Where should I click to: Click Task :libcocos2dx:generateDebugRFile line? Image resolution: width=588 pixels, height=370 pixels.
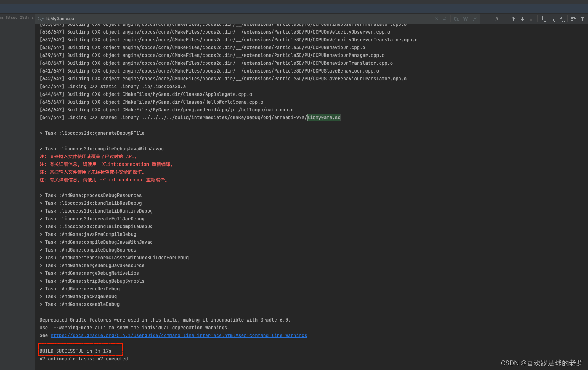coord(92,133)
